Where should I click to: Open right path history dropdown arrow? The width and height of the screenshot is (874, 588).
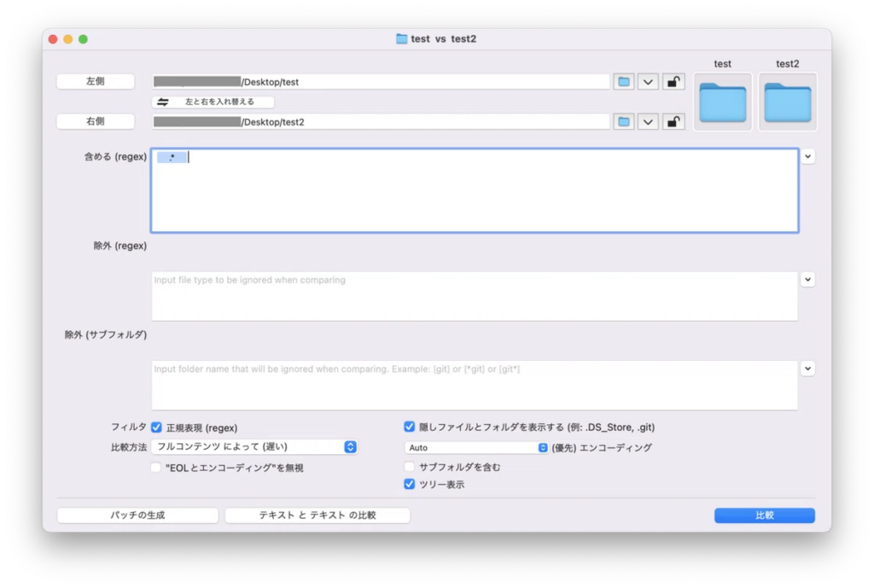point(649,122)
